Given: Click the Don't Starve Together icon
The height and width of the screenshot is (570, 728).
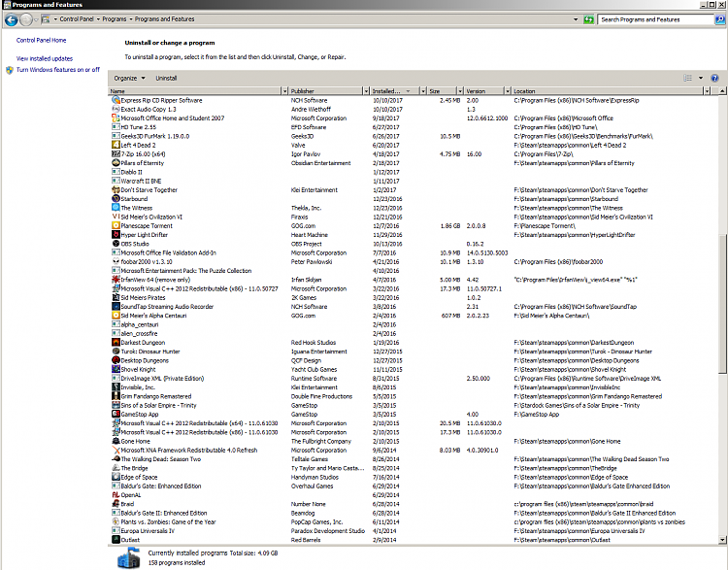Looking at the screenshot, I should [116, 189].
